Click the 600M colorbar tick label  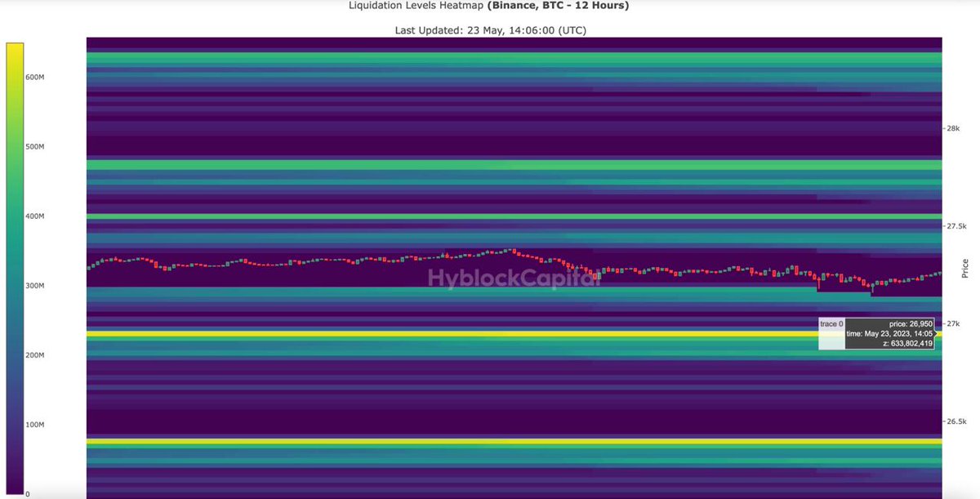coord(34,78)
